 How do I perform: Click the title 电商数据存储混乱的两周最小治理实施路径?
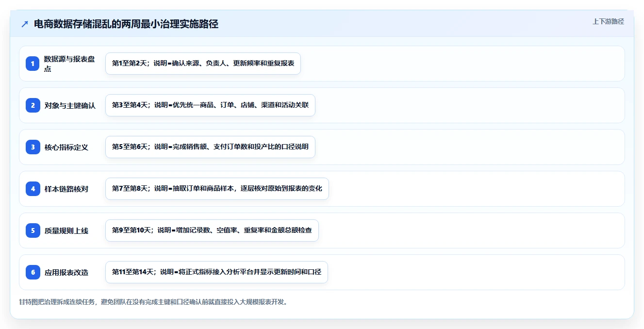pos(126,24)
